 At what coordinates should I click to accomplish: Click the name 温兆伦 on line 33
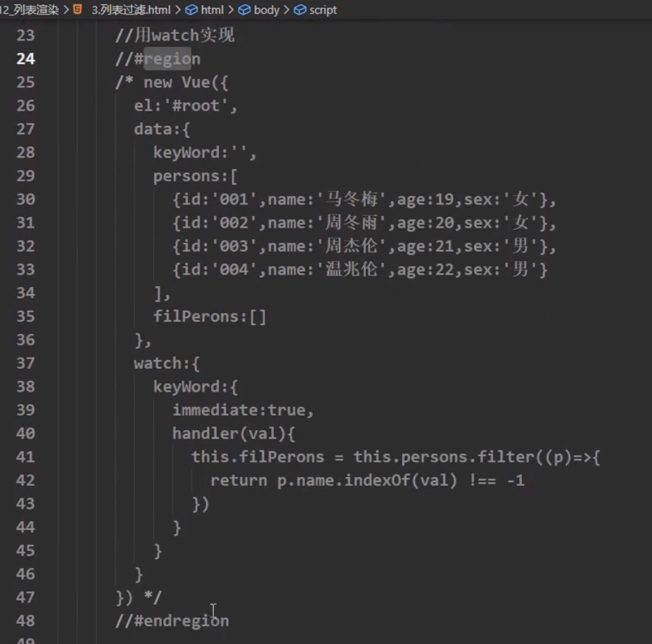coord(352,270)
